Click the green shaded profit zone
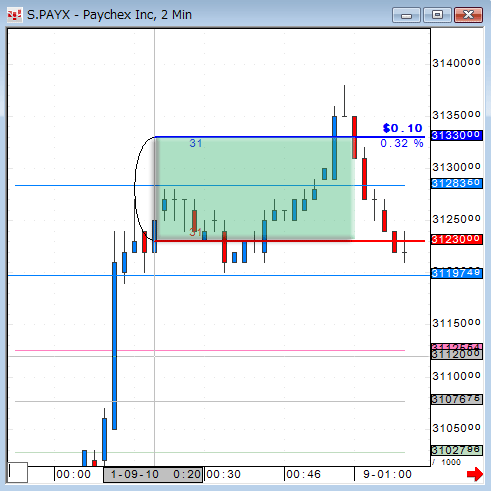491x491 pixels. (x=254, y=189)
